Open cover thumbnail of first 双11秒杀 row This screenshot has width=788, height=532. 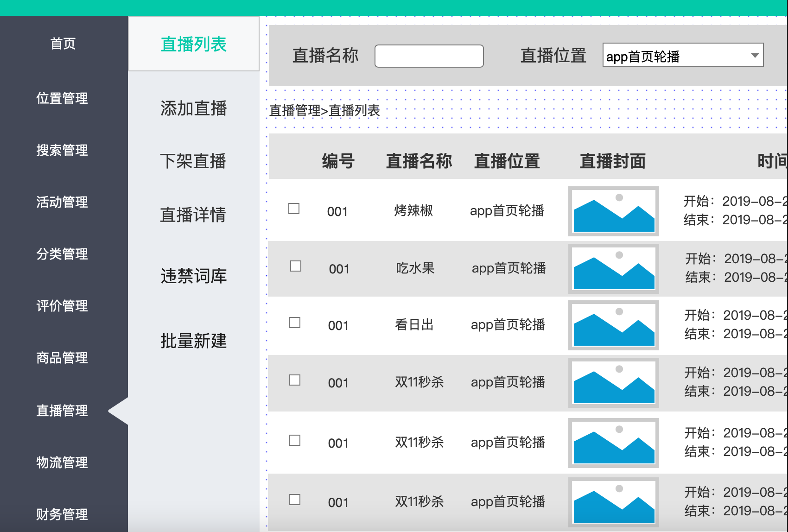tap(614, 383)
